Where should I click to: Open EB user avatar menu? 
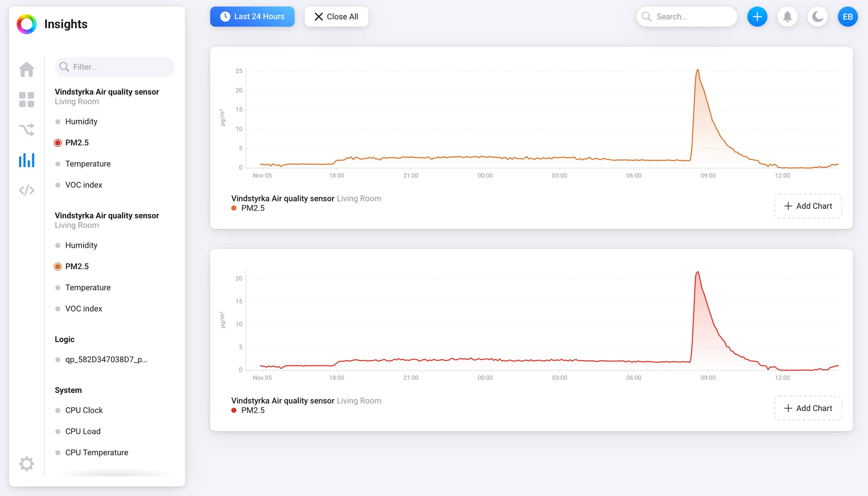[848, 17]
